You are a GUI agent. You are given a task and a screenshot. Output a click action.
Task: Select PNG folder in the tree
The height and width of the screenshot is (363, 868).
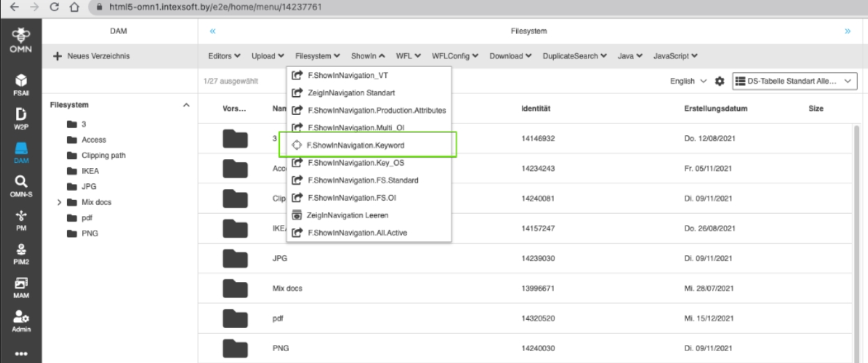click(x=82, y=233)
